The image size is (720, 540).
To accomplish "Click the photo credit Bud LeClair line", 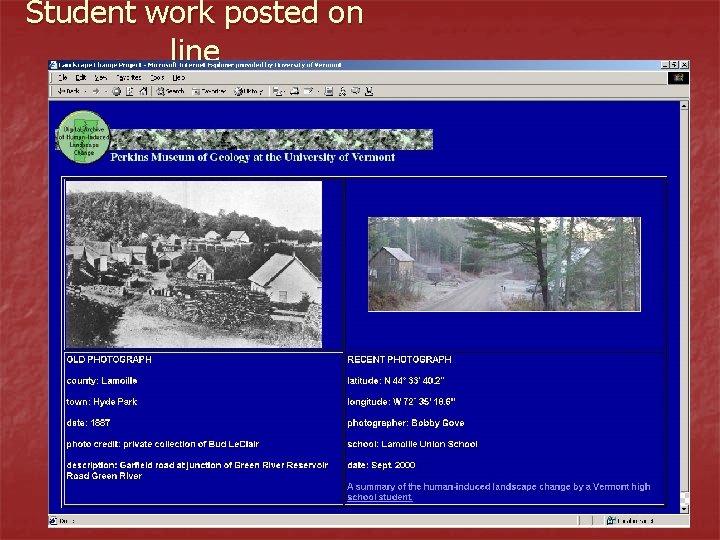I will tap(163, 444).
